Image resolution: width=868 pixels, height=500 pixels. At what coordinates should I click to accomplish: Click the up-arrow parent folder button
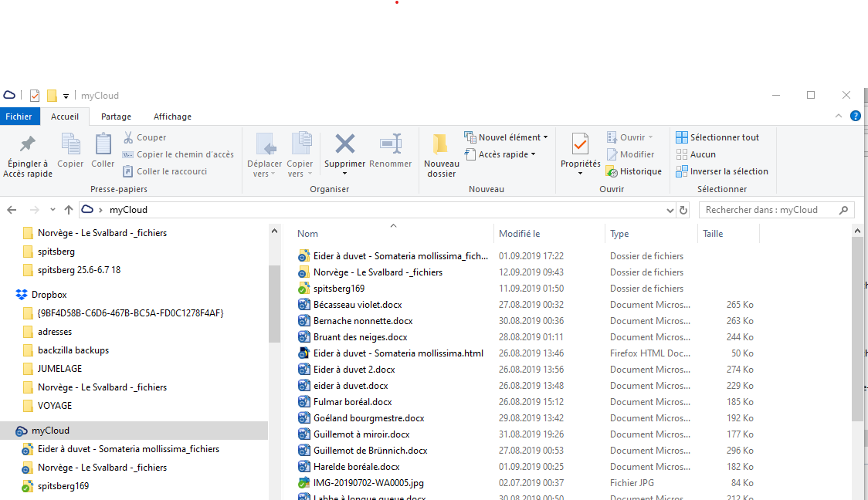tap(69, 210)
